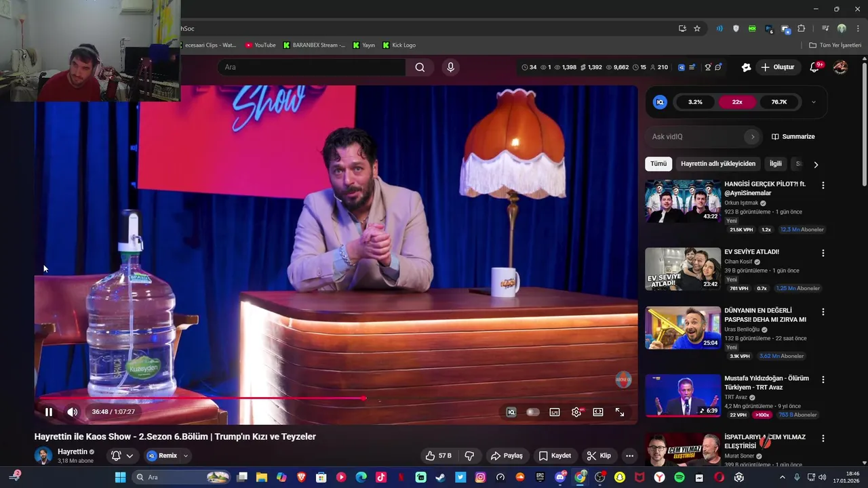The image size is (868, 488).
Task: Start voice search with the microphone
Action: point(450,67)
